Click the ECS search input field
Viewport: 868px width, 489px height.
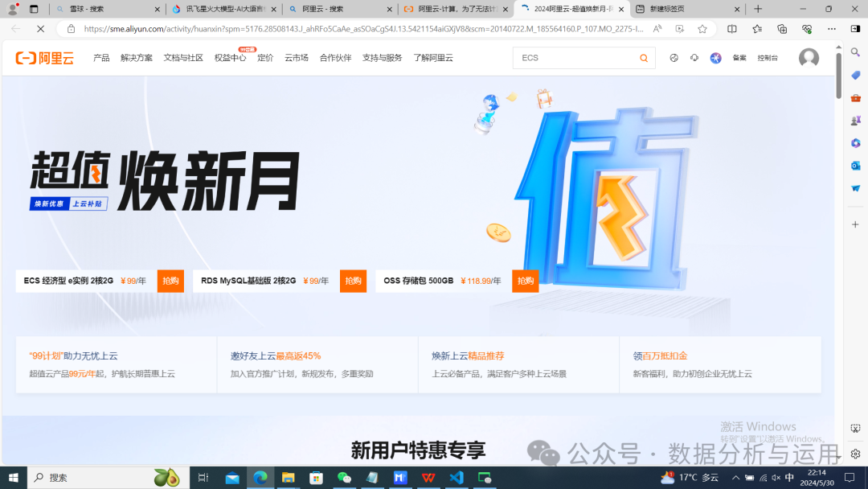click(x=575, y=58)
